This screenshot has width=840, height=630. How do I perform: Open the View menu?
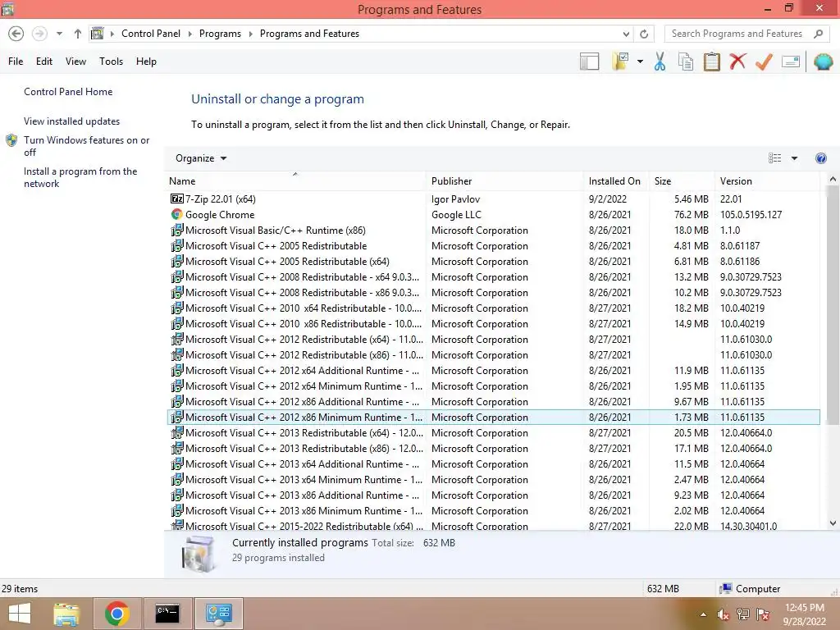75,62
